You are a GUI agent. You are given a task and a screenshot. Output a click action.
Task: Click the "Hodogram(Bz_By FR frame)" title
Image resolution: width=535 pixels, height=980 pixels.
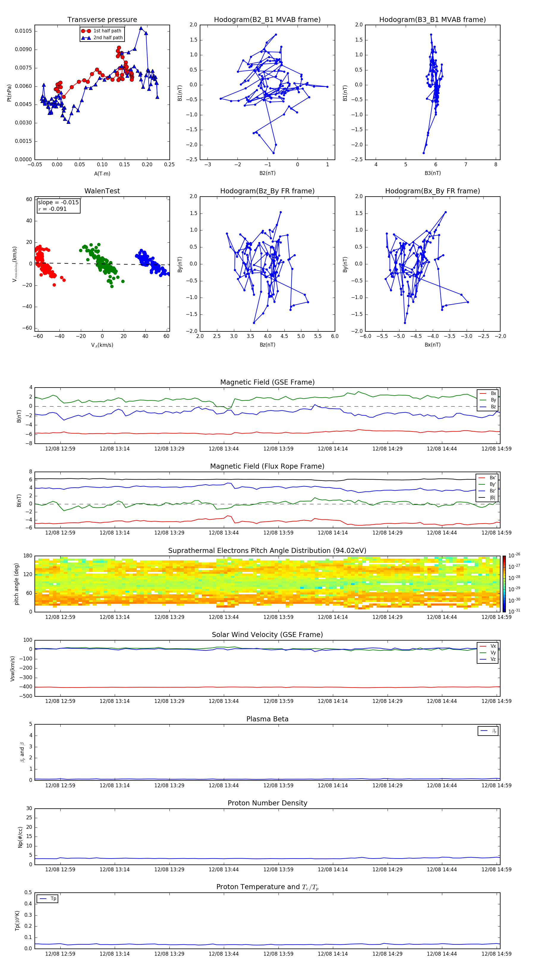[x=267, y=191]
